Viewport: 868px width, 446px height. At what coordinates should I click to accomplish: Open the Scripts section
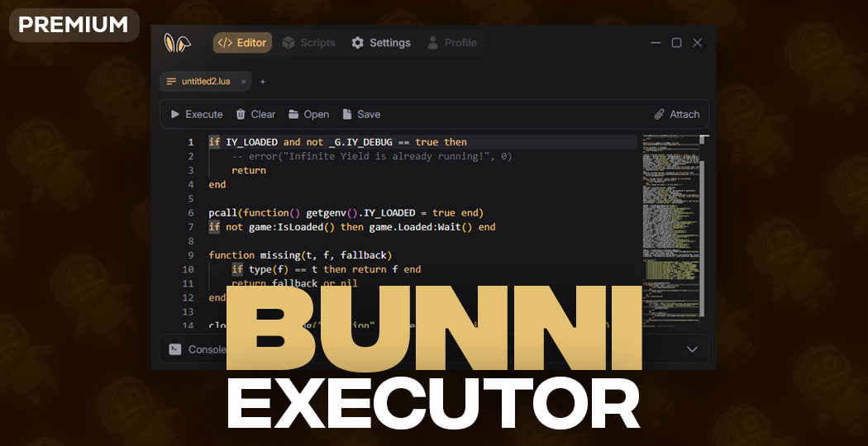click(x=308, y=43)
